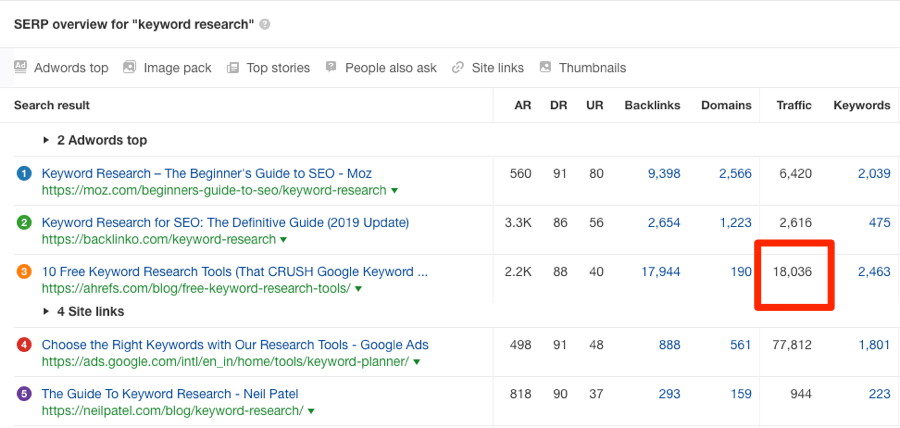The image size is (900, 428).
Task: Click the DR column header
Action: pyautogui.click(x=558, y=105)
